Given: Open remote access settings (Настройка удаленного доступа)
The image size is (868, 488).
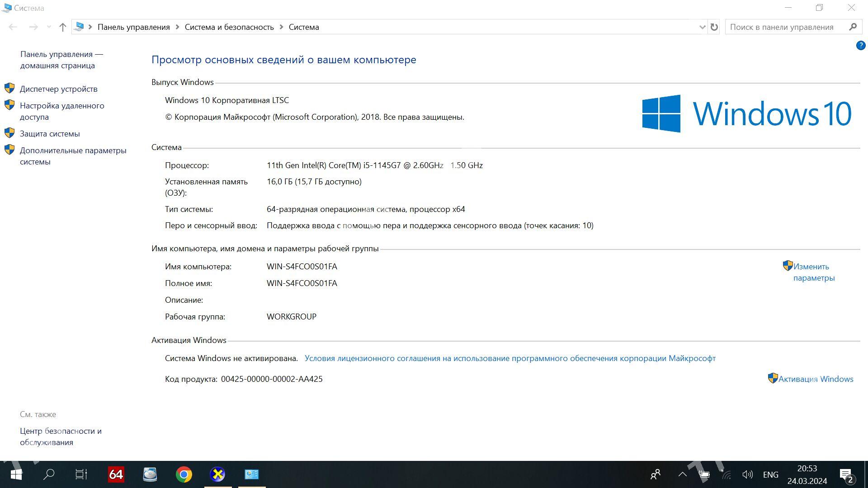Looking at the screenshot, I should point(62,111).
